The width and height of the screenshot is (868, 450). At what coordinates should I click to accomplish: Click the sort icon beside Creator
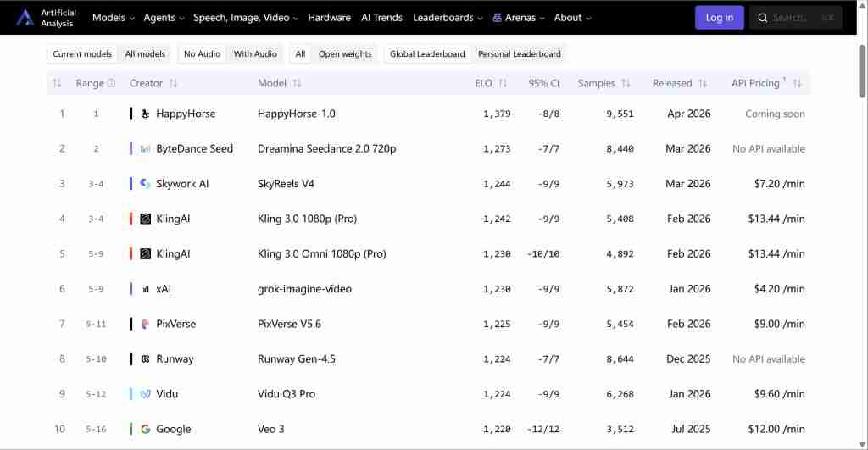pyautogui.click(x=173, y=83)
